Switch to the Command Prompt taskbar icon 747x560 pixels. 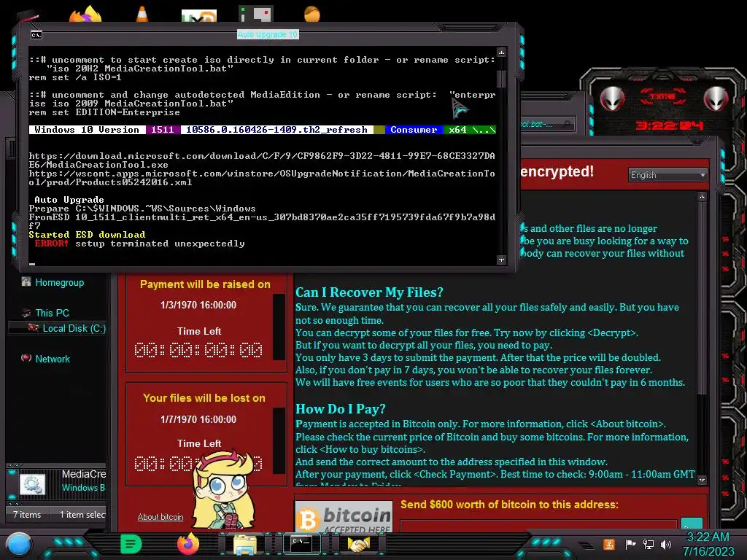(301, 544)
